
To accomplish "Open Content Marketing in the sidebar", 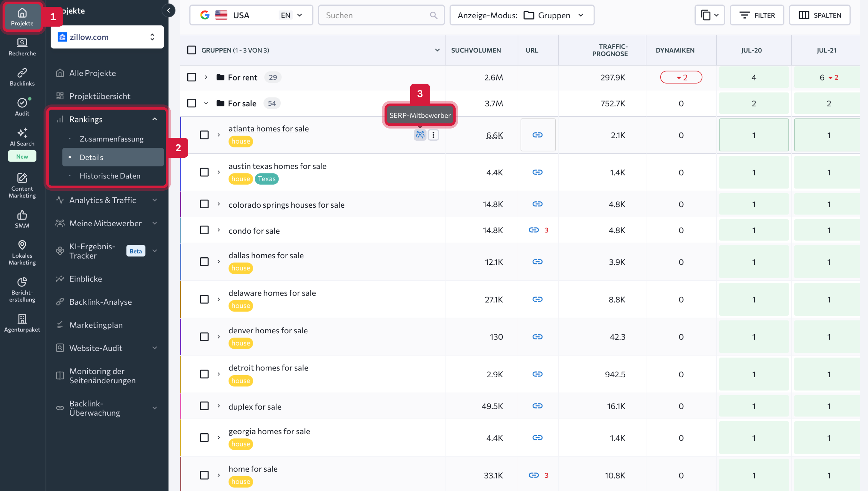I will click(x=22, y=186).
